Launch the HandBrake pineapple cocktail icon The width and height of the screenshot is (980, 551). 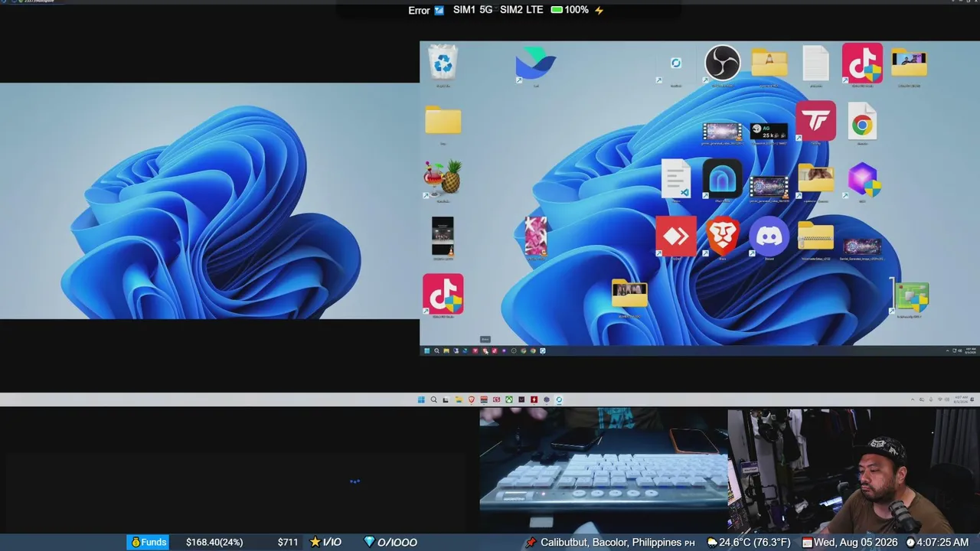443,178
